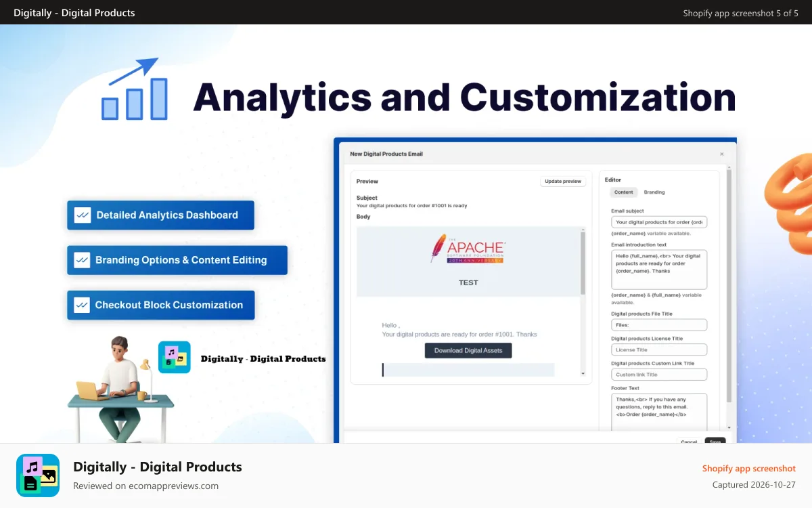
Task: Click the small Digitally logo beside the desk illustration
Action: pyautogui.click(x=175, y=357)
